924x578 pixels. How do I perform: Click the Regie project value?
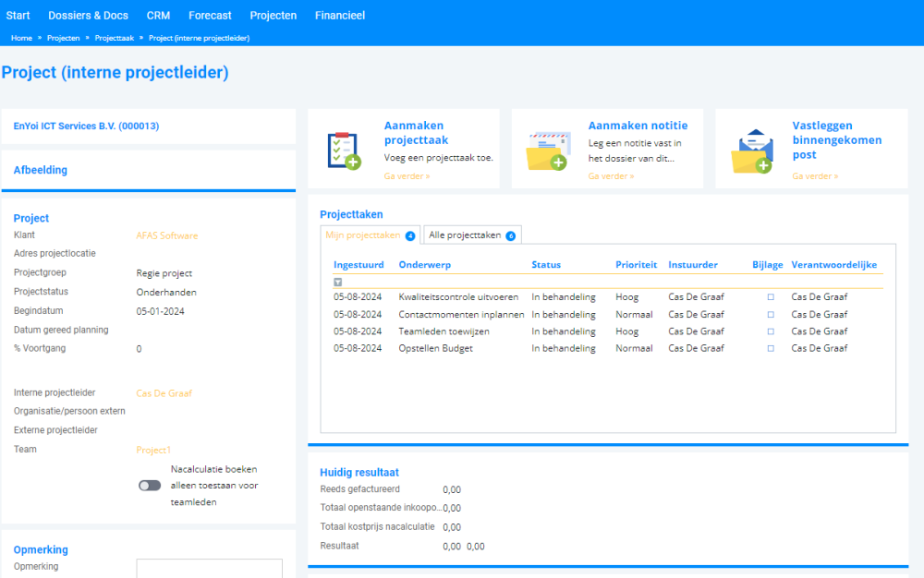(164, 273)
